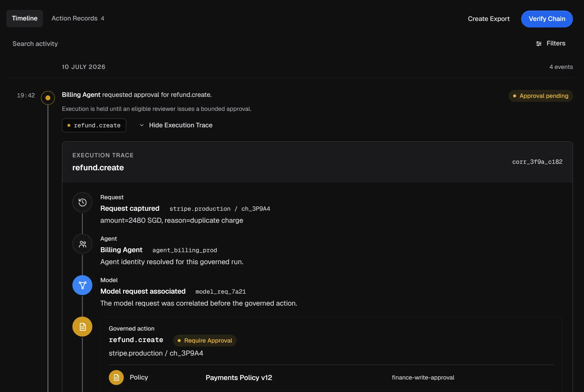Click the Governed action document icon
The width and height of the screenshot is (584, 392).
point(82,327)
